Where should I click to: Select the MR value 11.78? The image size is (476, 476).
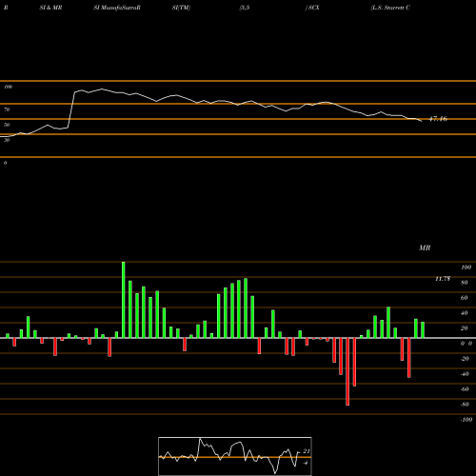443,279
